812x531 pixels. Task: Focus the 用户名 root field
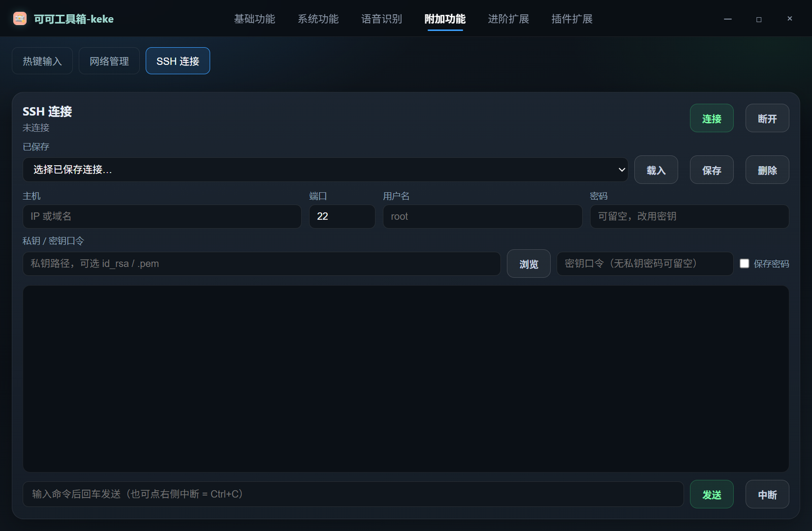coord(483,217)
